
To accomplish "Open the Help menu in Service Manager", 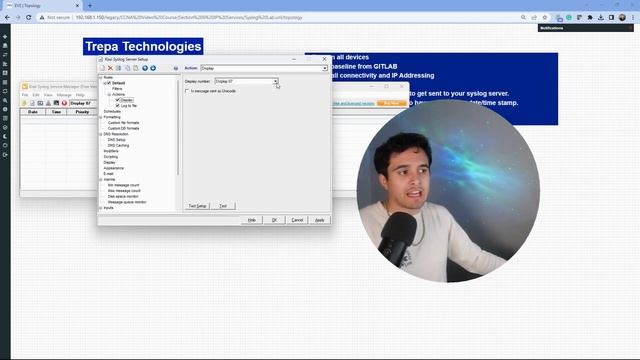I will point(80,95).
